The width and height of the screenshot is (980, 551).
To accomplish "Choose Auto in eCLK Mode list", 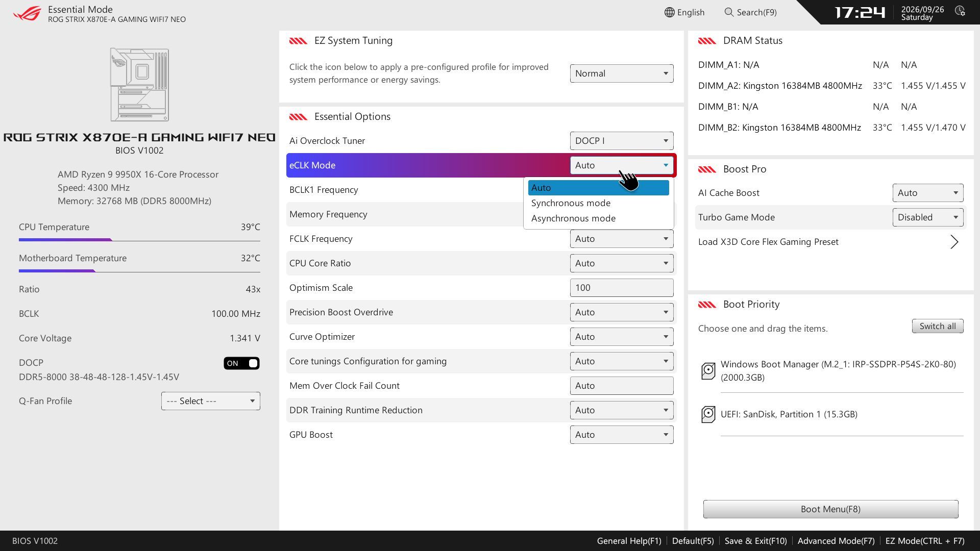I will pos(599,188).
